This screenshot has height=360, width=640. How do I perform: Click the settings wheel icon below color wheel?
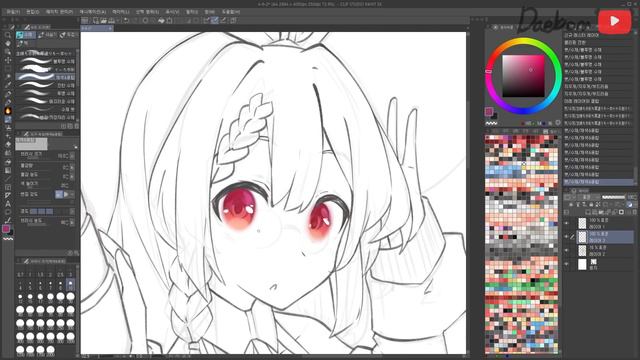click(558, 122)
